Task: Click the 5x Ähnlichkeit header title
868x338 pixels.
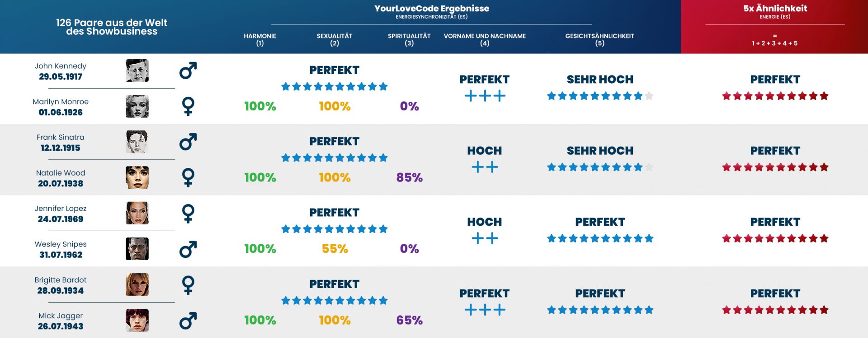Action: 775,9
